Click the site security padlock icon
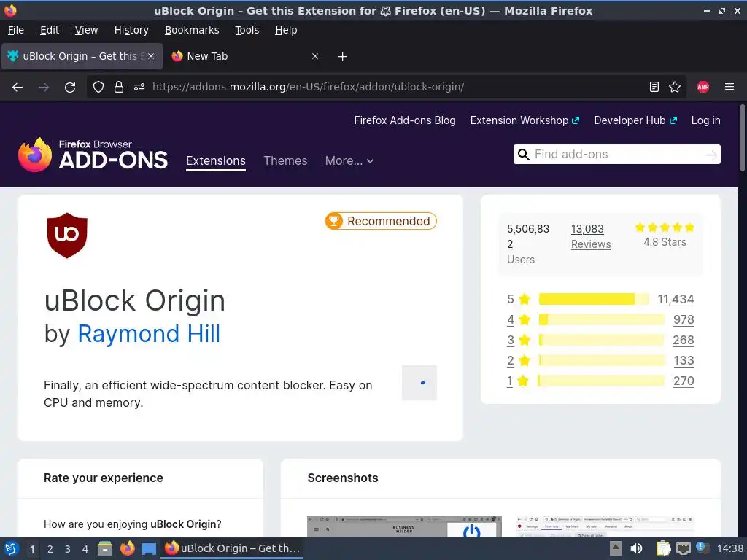747x560 pixels. pos(119,87)
